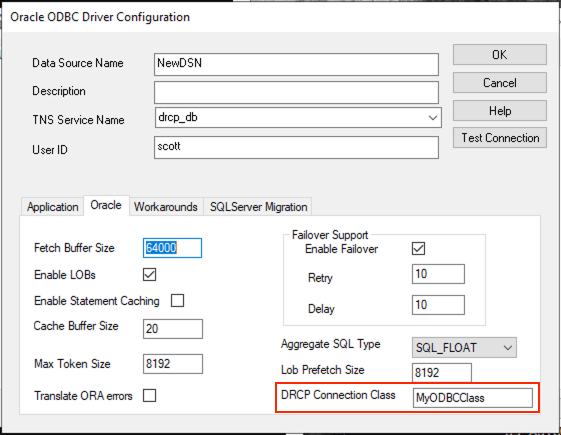The width and height of the screenshot is (561, 435).
Task: Click the Cancel button
Action: point(499,83)
